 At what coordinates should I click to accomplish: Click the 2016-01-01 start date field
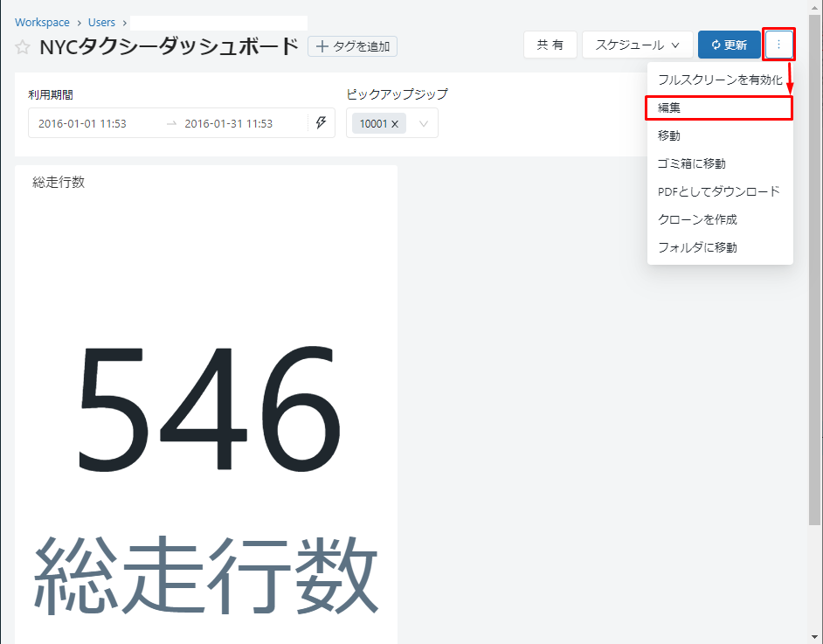pyautogui.click(x=83, y=124)
